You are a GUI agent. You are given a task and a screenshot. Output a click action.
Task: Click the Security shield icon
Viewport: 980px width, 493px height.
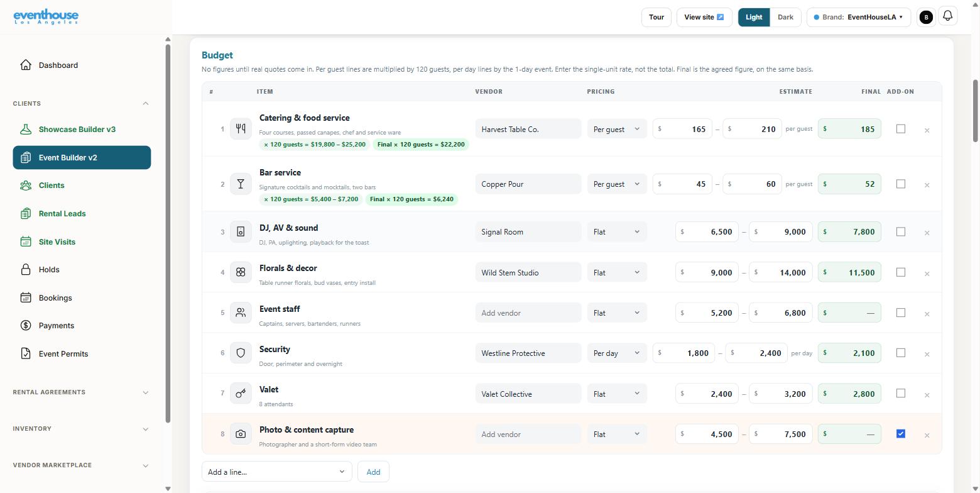pos(241,353)
